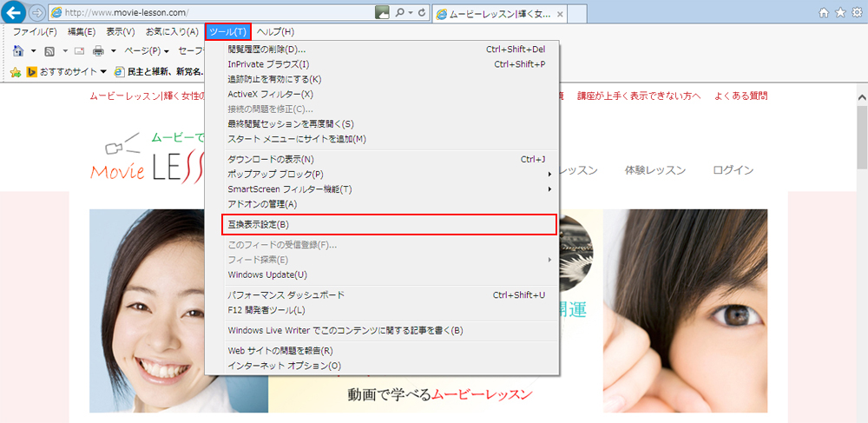Image resolution: width=868 pixels, height=423 pixels.
Task: Click the ログイン navigation link
Action: pos(733,170)
